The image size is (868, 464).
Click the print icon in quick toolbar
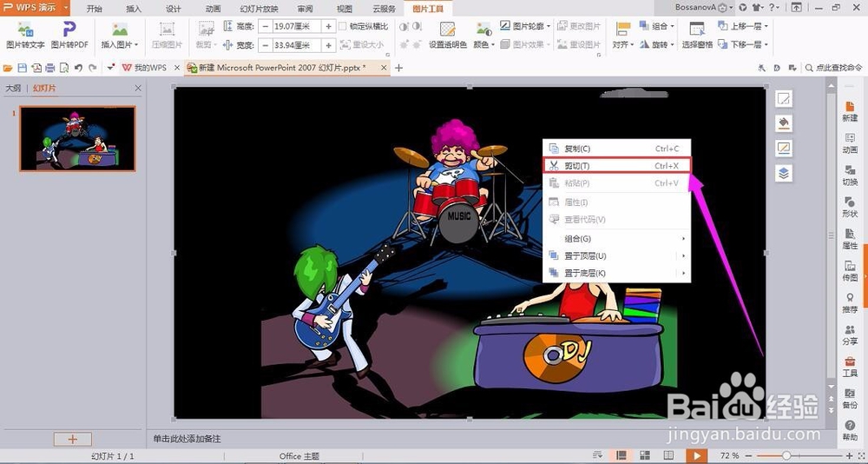[49, 68]
